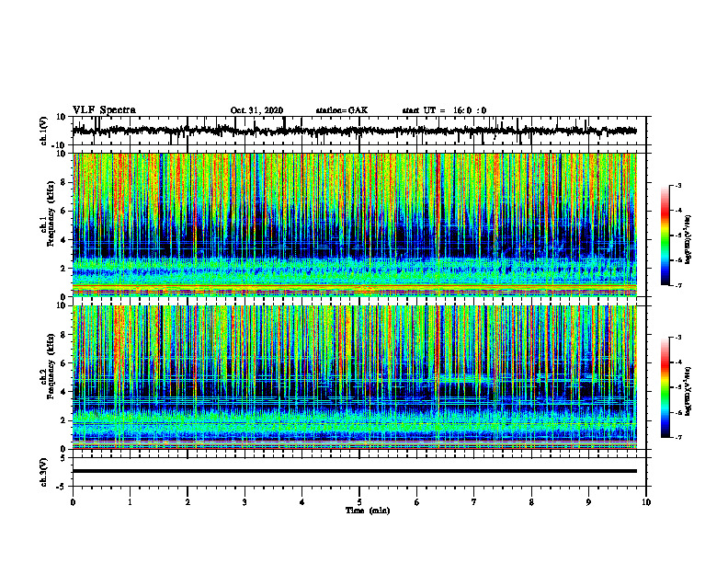The width and height of the screenshot is (728, 563).
Task: Click the "10" tick on ch.1(V) axis
Action: pyautogui.click(x=62, y=117)
